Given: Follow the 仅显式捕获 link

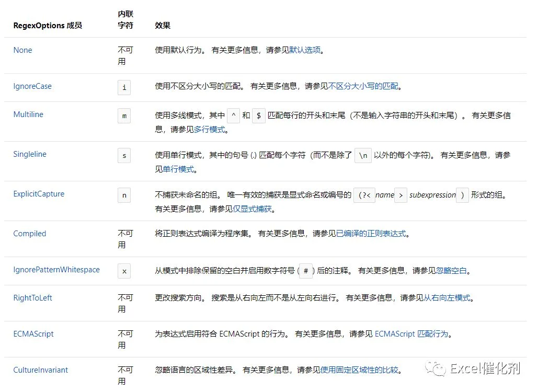Looking at the screenshot, I should pyautogui.click(x=252, y=209).
